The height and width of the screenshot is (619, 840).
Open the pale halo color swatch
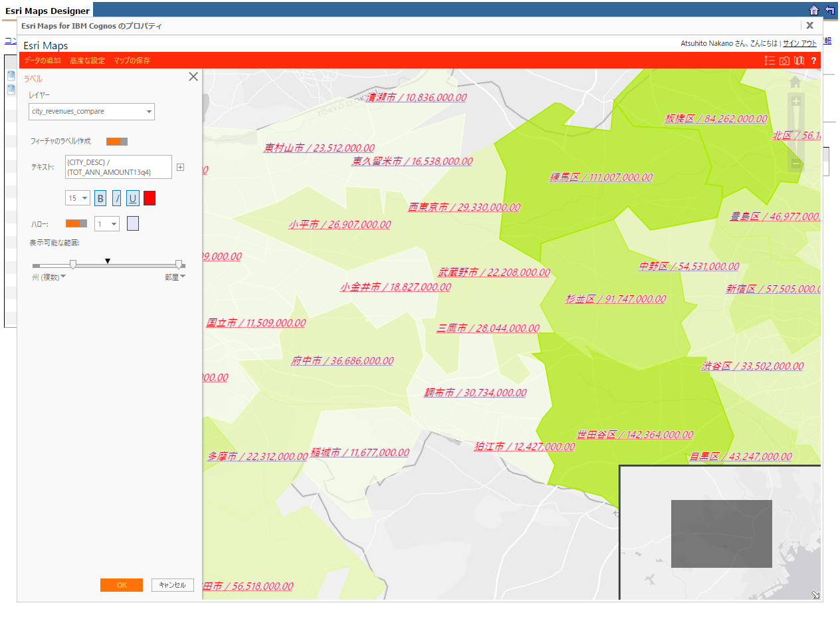(x=133, y=224)
